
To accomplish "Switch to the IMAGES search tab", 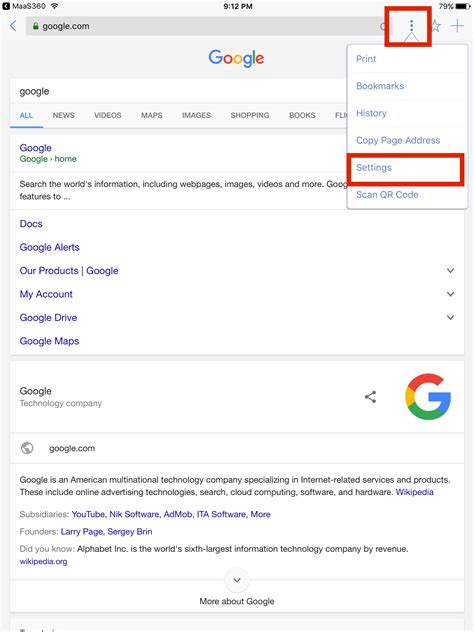I will pos(196,115).
